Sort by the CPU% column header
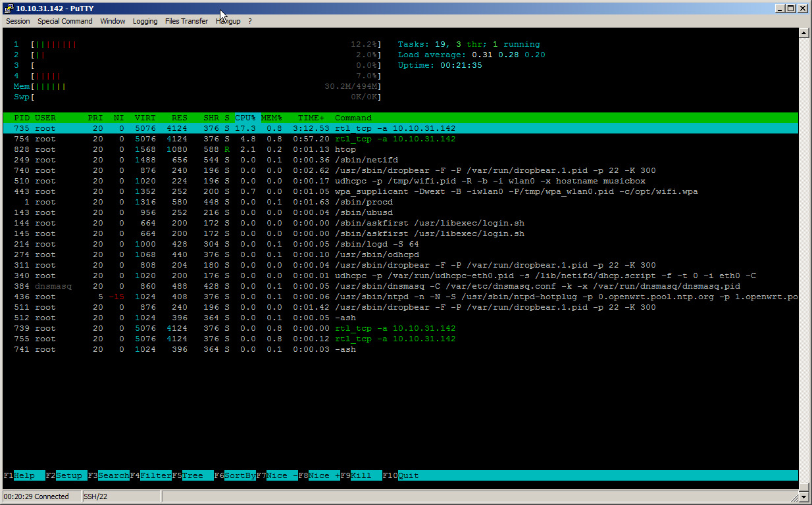Screen dimensions: 812x505 click(x=245, y=118)
